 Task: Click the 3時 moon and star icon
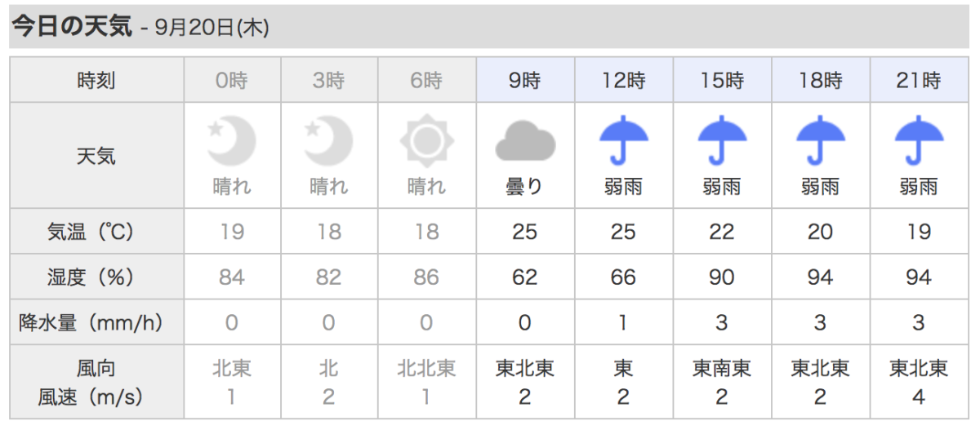[329, 141]
